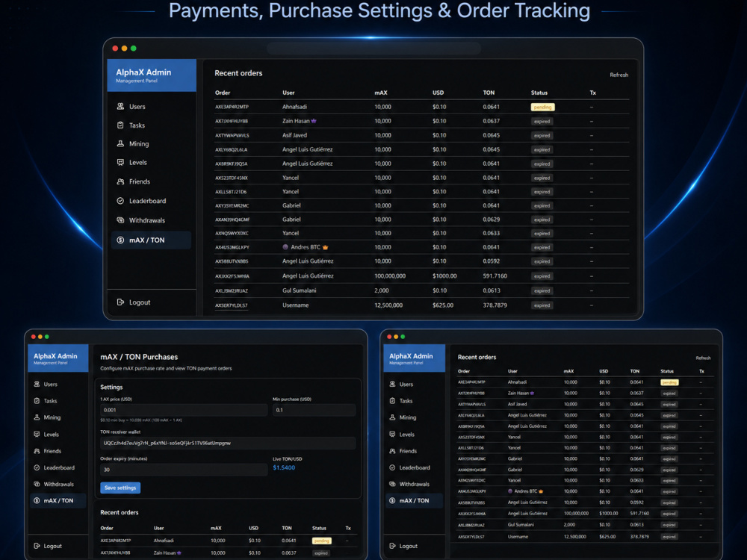The width and height of the screenshot is (747, 560).
Task: Click the Leaderboard icon in the bottom-left settings window
Action: pyautogui.click(x=37, y=467)
